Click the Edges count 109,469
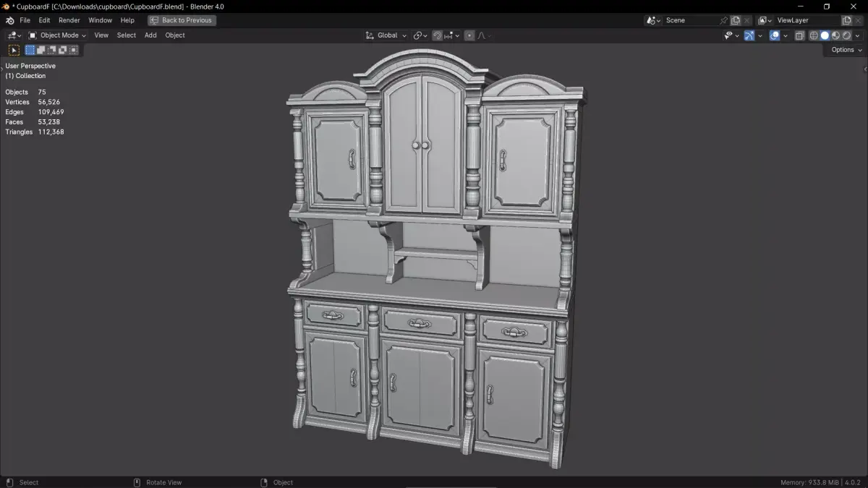This screenshot has width=868, height=488. click(51, 112)
